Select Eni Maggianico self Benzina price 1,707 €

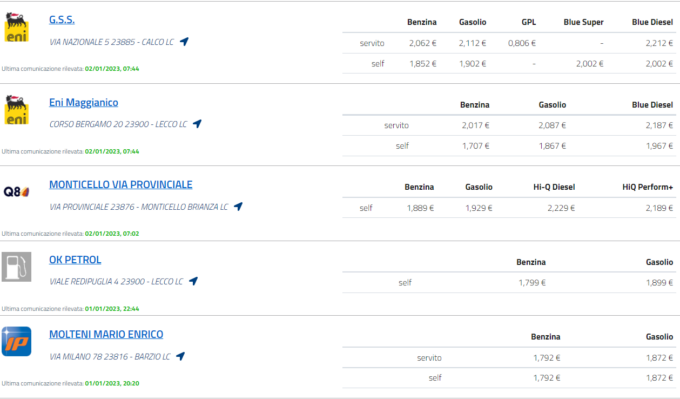[x=475, y=146]
